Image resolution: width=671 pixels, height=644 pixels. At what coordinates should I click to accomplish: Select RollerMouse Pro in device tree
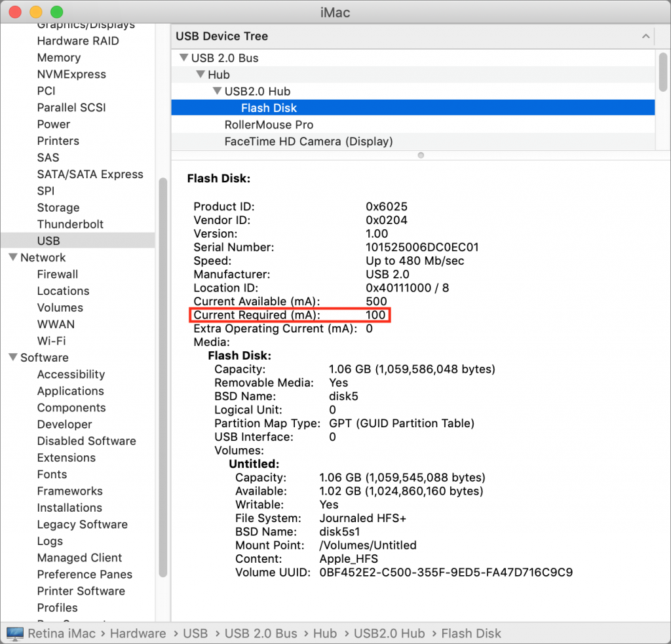[269, 124]
